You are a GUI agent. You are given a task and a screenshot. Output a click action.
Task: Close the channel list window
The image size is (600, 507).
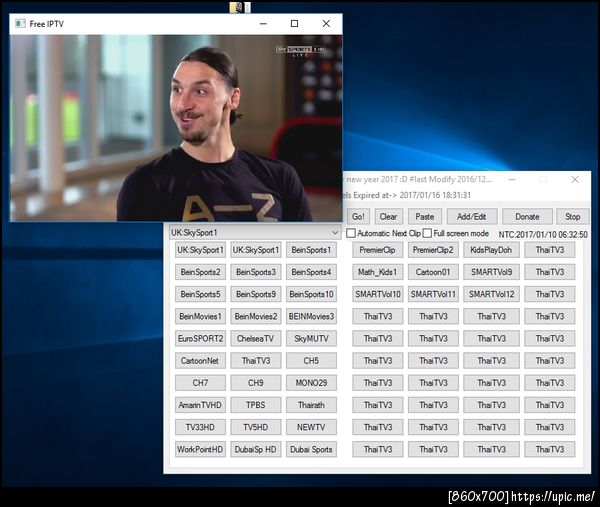tap(575, 179)
